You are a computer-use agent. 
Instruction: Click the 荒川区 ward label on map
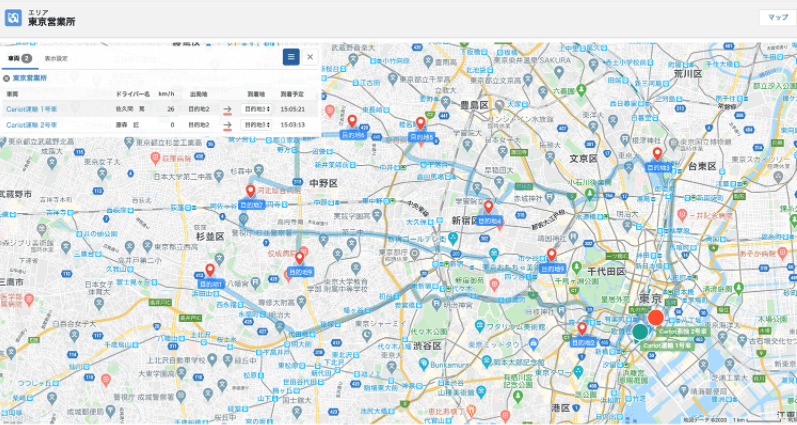tap(688, 74)
